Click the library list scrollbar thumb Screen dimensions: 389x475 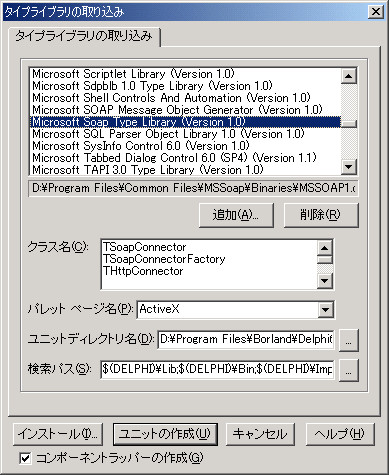click(x=349, y=123)
